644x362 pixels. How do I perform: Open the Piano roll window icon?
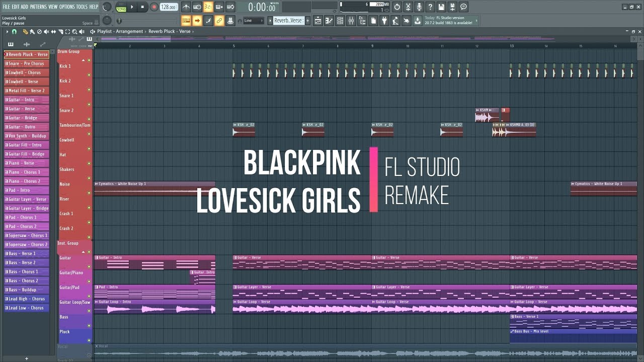pos(329,21)
